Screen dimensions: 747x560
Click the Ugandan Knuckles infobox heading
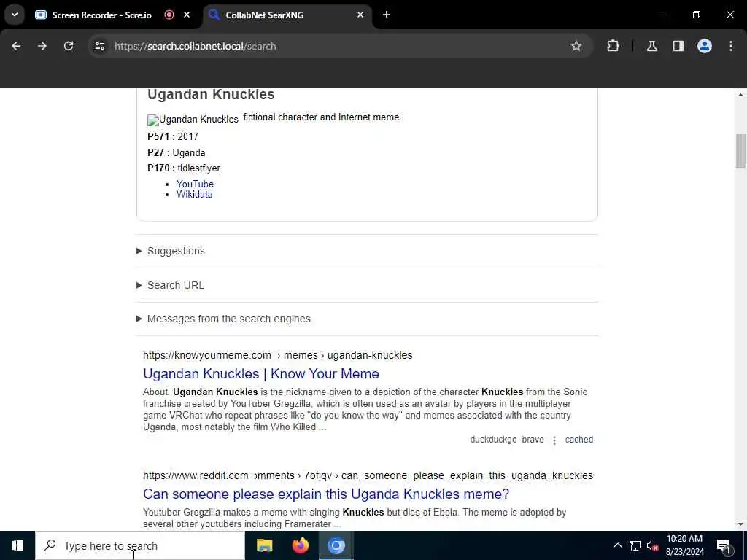tap(211, 94)
